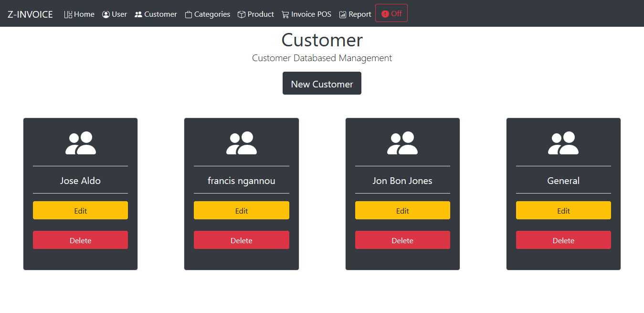Click the people icon on Jon Bon Jones card
Screen dimensions: 644x313
pyautogui.click(x=402, y=143)
